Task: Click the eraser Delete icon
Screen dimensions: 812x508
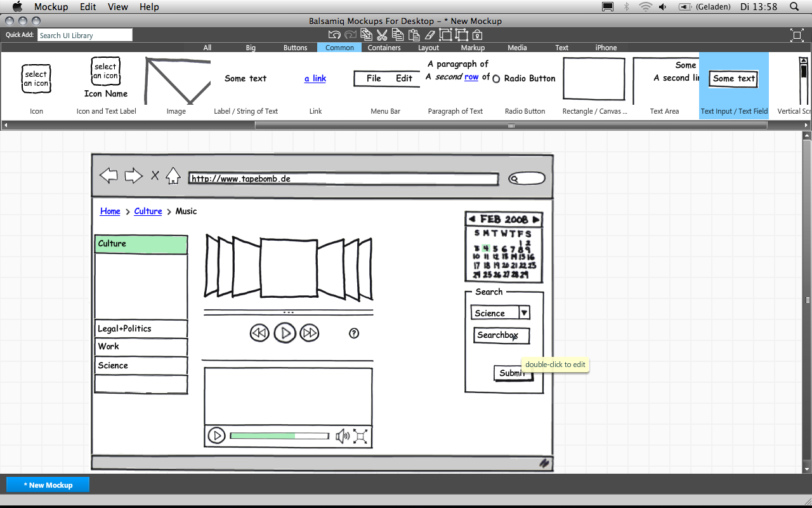Action: pyautogui.click(x=430, y=35)
